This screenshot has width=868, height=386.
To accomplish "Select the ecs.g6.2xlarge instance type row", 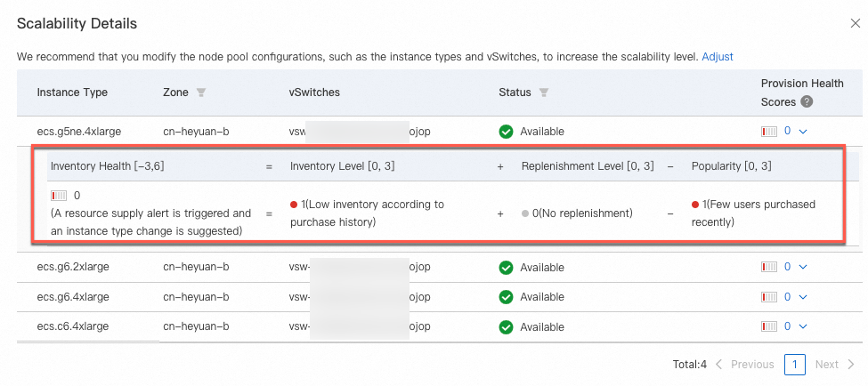I will (78, 267).
